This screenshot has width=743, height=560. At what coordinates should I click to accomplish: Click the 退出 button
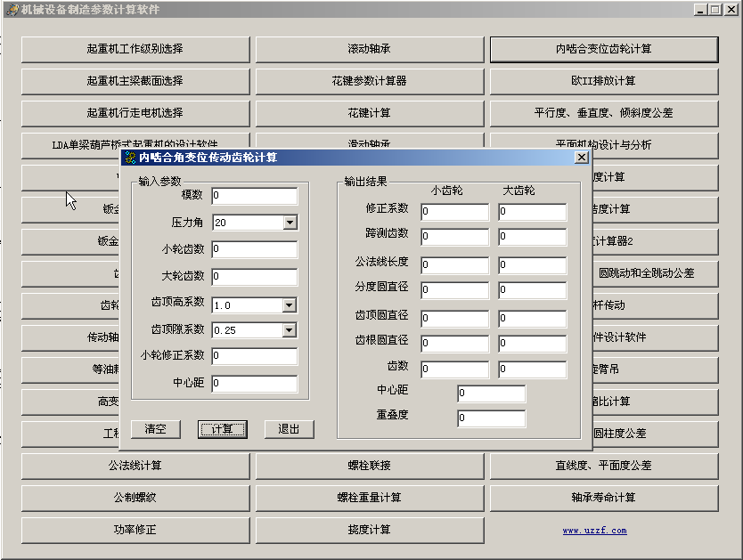(x=289, y=429)
